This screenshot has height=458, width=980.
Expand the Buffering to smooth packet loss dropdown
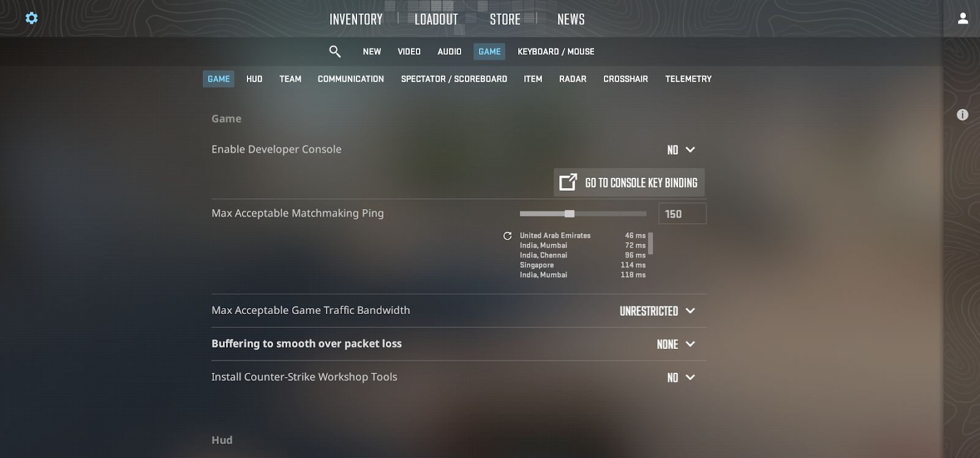(x=676, y=344)
